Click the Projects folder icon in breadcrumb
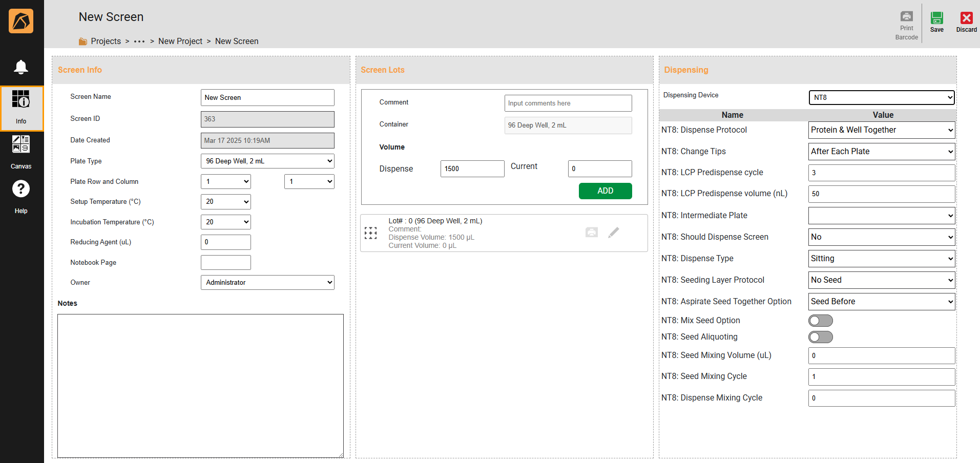The height and width of the screenshot is (463, 980). point(82,41)
